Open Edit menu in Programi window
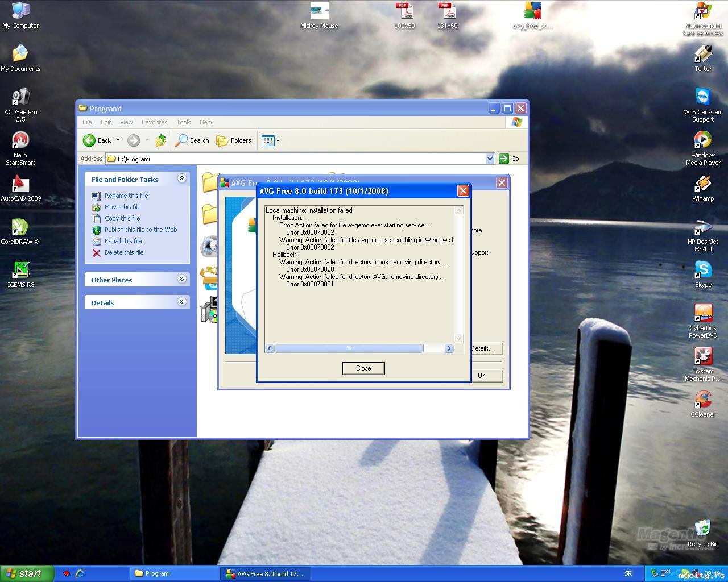The image size is (728, 582). [x=106, y=122]
